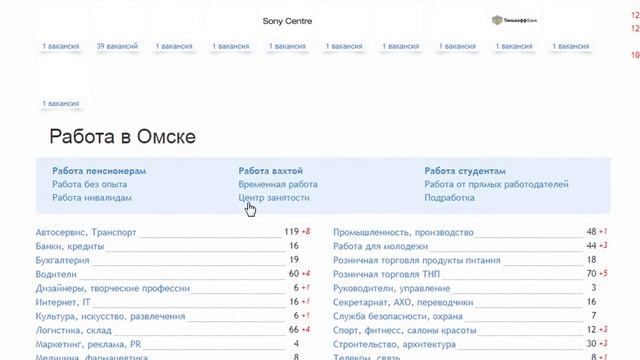Select "Автосервис, Транспорт" job category
Image resolution: width=640 pixels, height=360 pixels.
click(86, 232)
